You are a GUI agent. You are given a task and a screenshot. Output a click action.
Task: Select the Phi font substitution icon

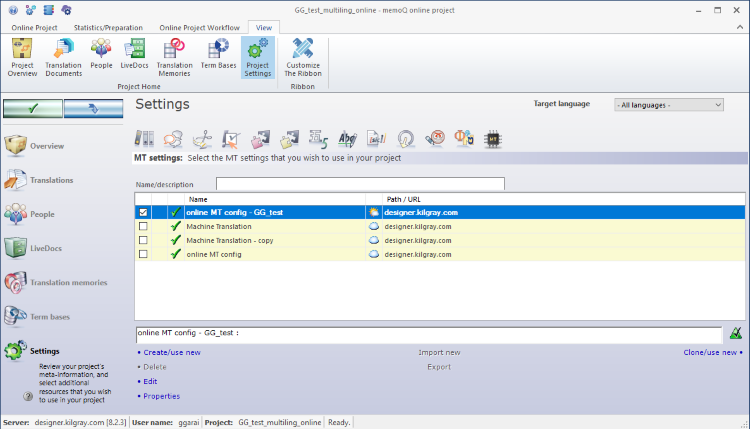point(464,139)
